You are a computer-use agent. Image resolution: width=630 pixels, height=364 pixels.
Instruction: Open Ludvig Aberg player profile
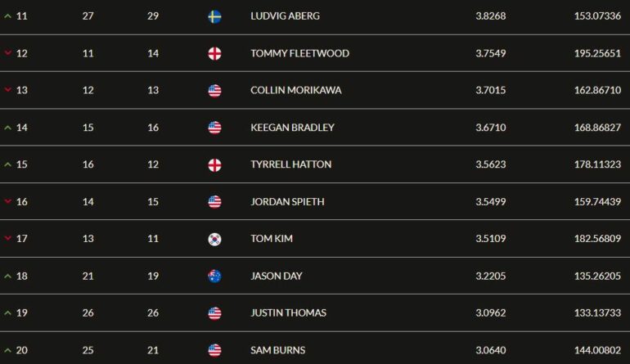coord(286,16)
